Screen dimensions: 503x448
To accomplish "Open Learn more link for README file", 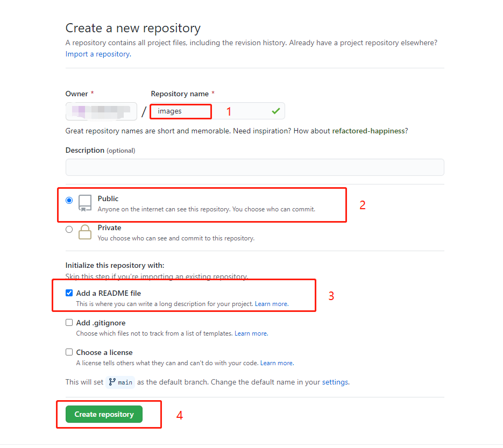I will coord(272,304).
